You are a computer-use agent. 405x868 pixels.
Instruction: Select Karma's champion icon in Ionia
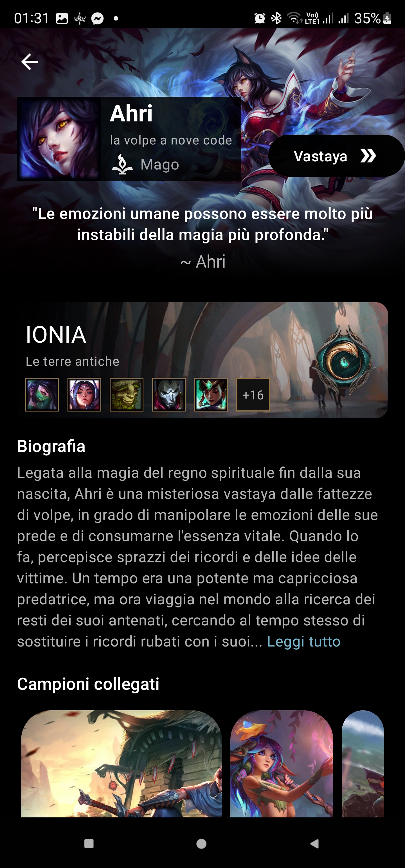pos(211,395)
